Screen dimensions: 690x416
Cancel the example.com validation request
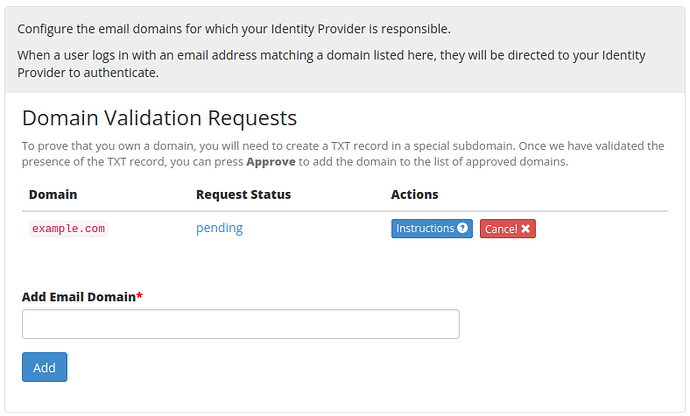[507, 228]
